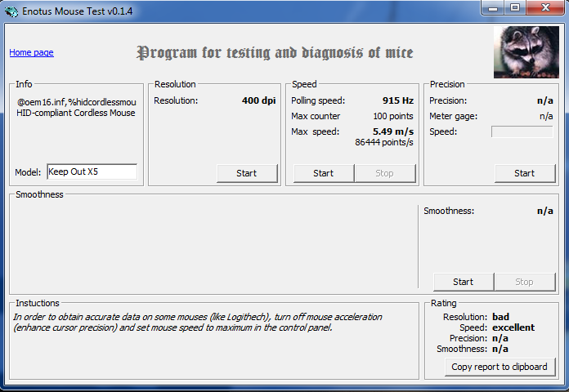
Task: Click the instructions text about mouse acceleration
Action: point(198,323)
